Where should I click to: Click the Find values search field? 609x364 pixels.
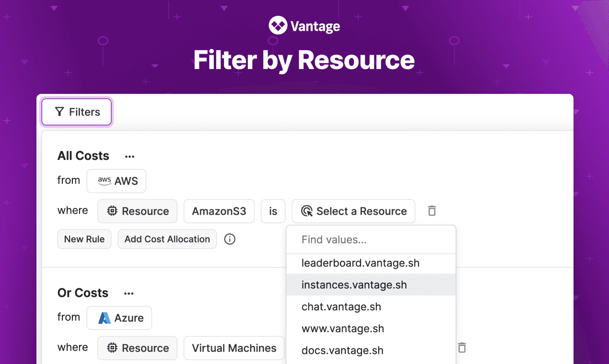click(371, 239)
